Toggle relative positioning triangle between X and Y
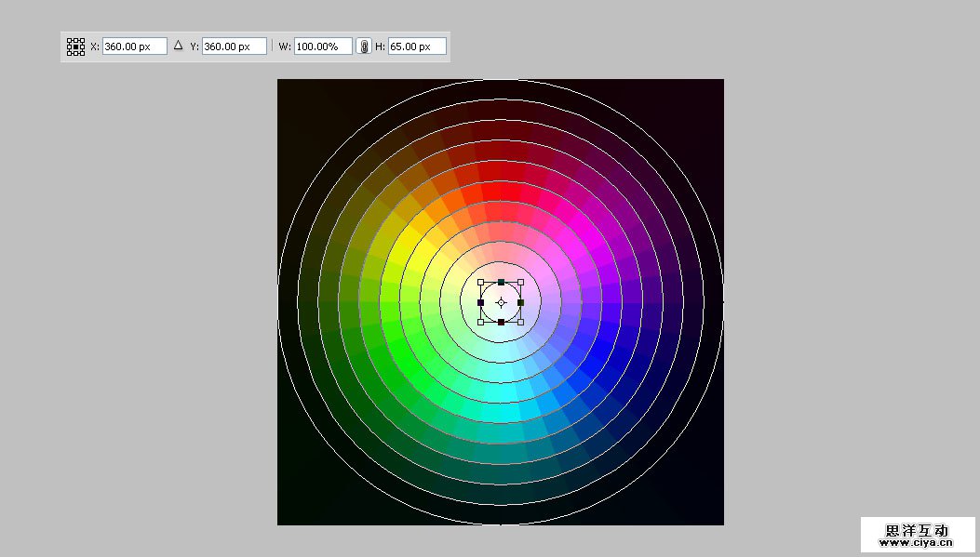This screenshot has height=557, width=980. [x=179, y=46]
